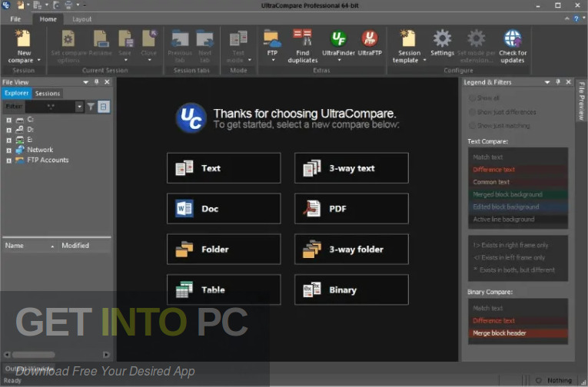The height and width of the screenshot is (387, 588).
Task: Switch to the Layout ribbon tab
Action: click(x=81, y=19)
